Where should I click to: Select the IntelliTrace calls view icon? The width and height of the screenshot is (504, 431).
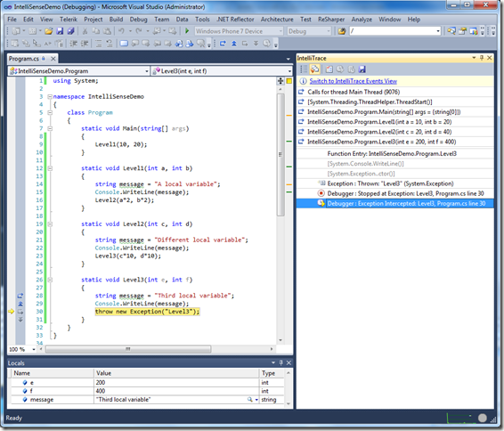(x=314, y=69)
